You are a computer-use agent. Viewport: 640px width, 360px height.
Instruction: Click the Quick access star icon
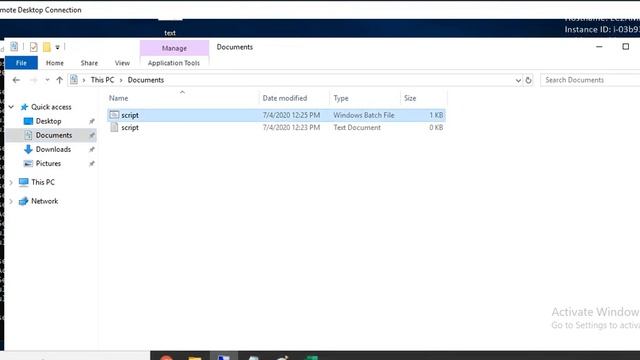[x=24, y=107]
